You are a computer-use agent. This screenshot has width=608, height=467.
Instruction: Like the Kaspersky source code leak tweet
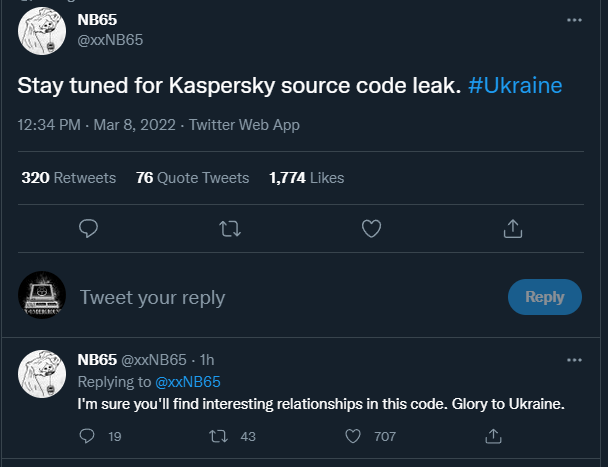point(371,229)
